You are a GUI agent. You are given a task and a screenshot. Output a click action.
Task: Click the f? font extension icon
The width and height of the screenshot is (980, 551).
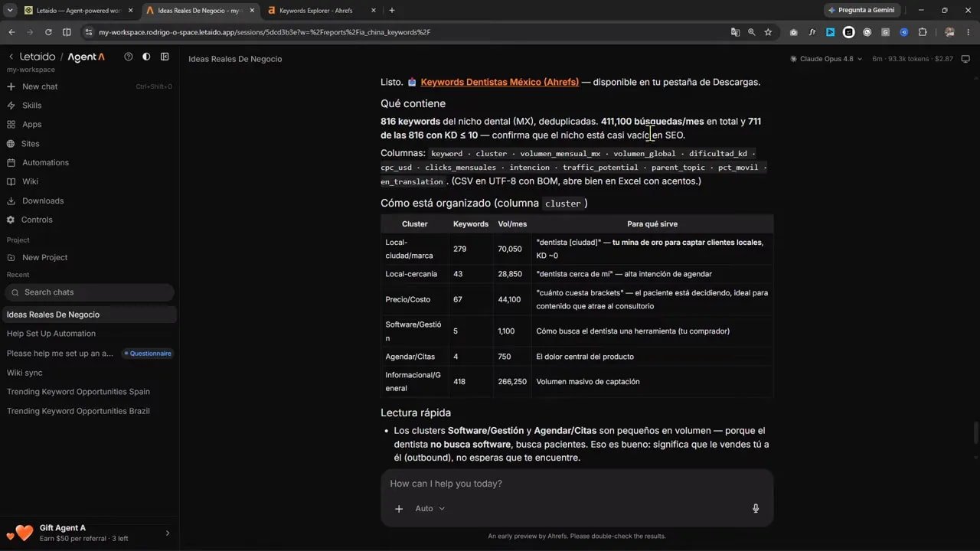812,32
